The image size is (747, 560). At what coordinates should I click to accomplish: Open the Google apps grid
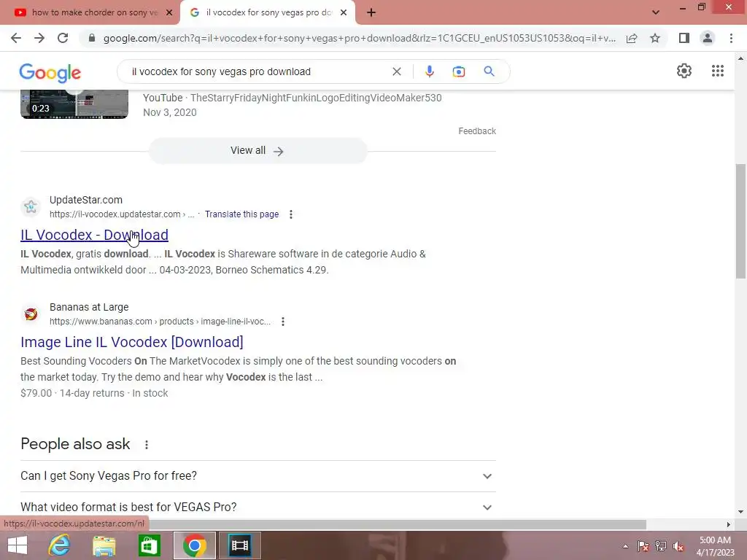(718, 71)
